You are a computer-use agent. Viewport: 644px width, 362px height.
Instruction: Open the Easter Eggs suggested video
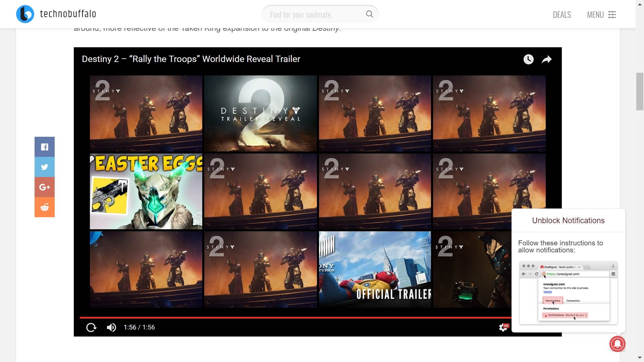[x=146, y=191]
